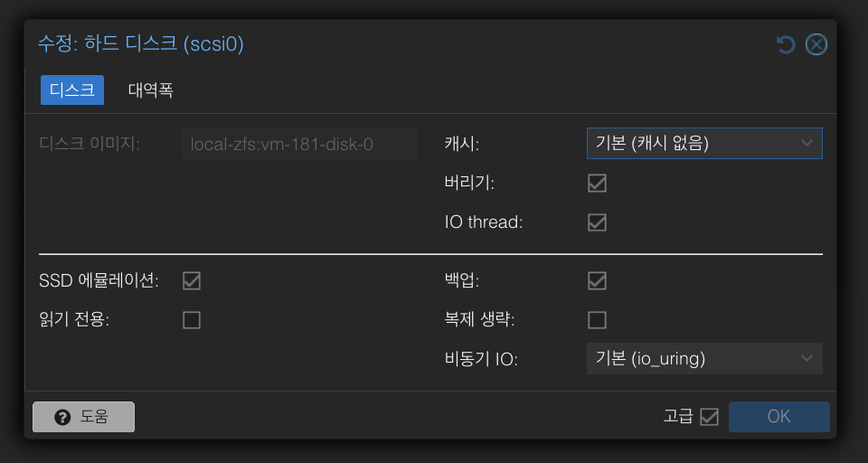Close the hard disk edit dialog
The height and width of the screenshot is (463, 868).
point(816,44)
